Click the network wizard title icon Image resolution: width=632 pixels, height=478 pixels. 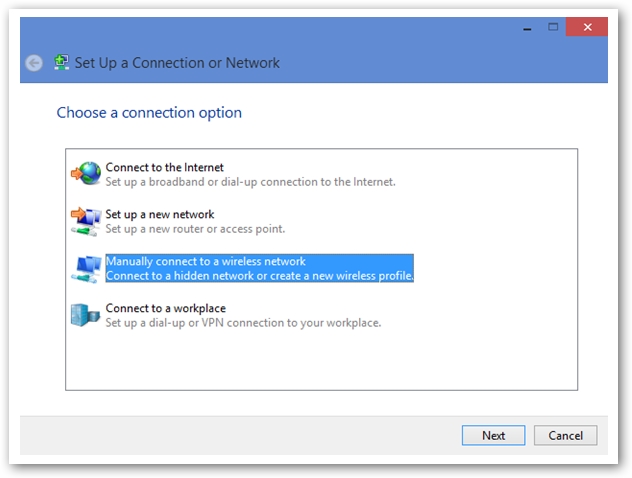(62, 62)
